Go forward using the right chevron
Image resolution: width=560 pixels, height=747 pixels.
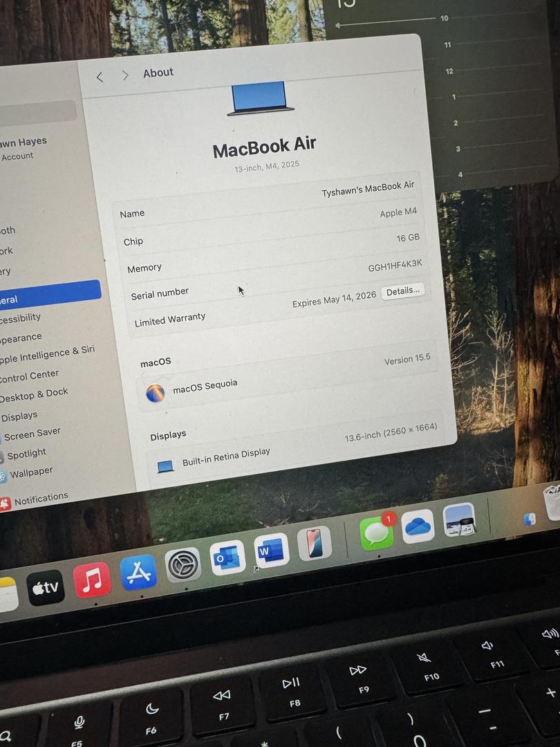(125, 75)
